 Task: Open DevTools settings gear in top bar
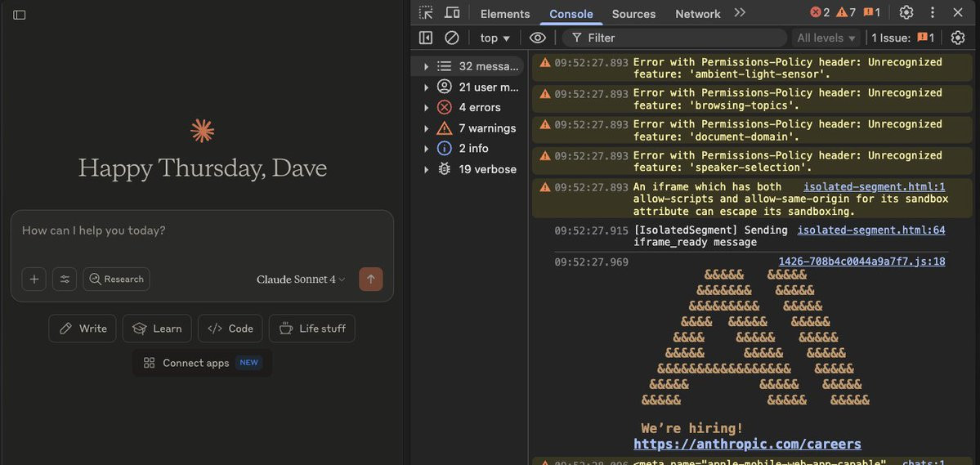tap(906, 12)
